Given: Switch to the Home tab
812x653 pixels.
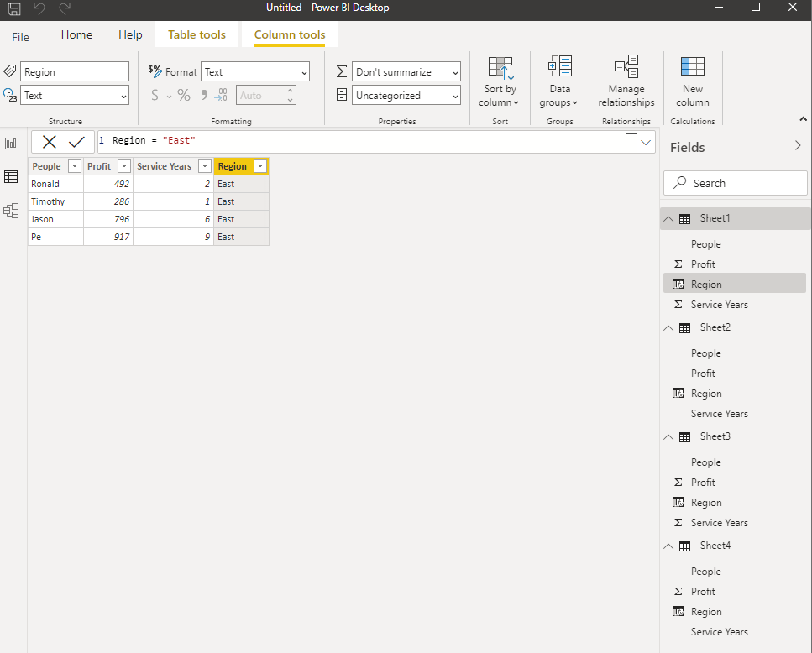Looking at the screenshot, I should pos(76,34).
